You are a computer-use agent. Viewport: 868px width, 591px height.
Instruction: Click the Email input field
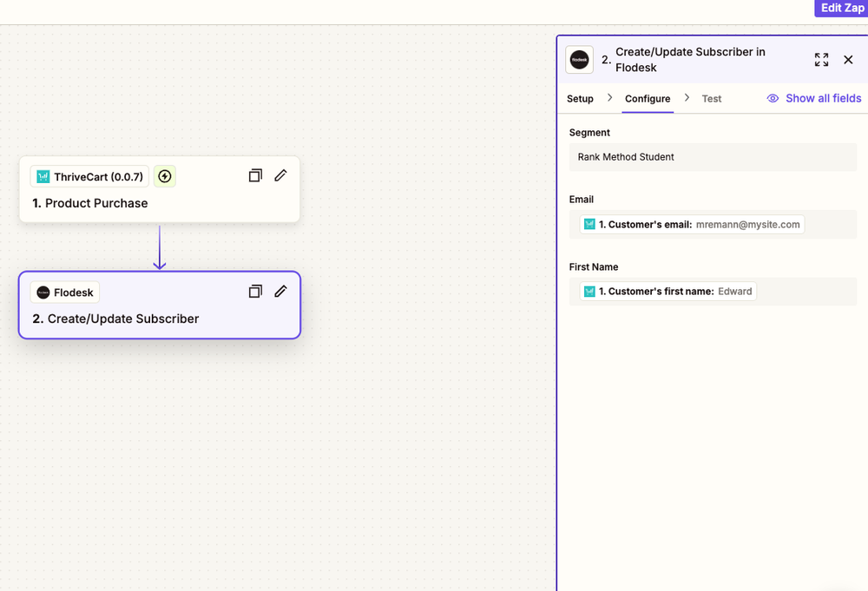pos(713,224)
